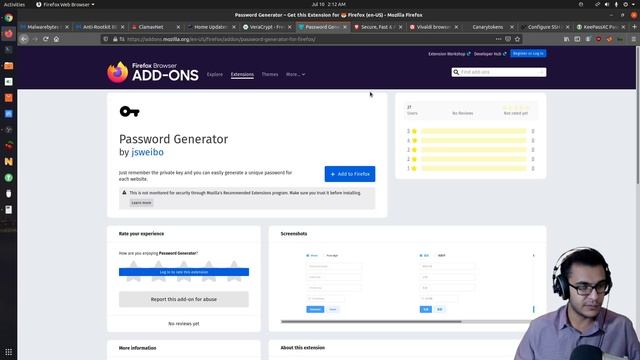The image size is (640, 360).
Task: Open the Firefox home page icon
Action: click(56, 39)
